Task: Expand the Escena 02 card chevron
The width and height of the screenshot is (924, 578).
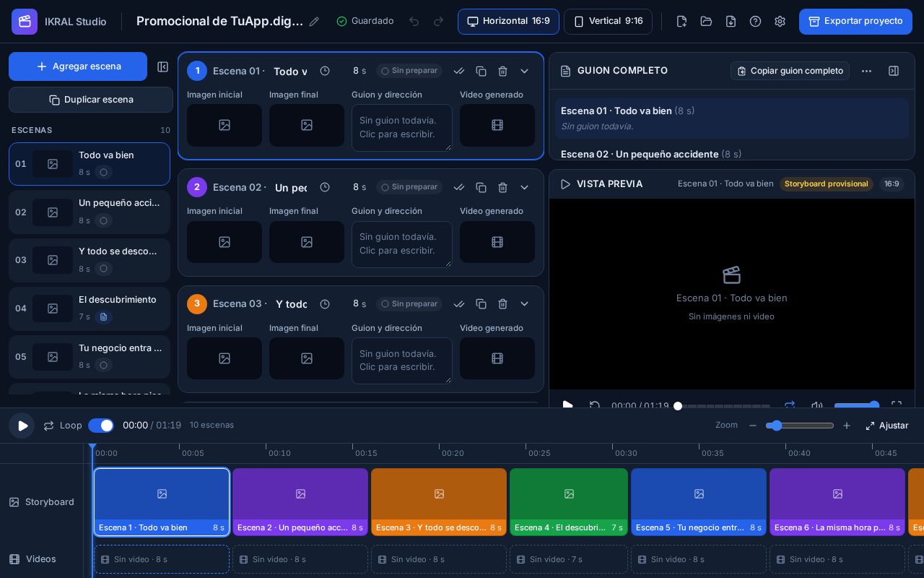Action: tap(524, 187)
